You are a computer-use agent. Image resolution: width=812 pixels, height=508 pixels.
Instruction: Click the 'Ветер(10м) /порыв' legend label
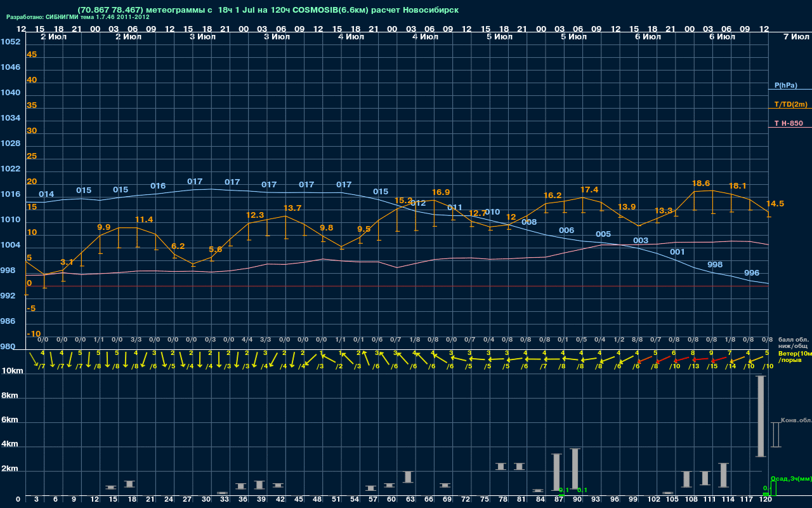pyautogui.click(x=795, y=356)
